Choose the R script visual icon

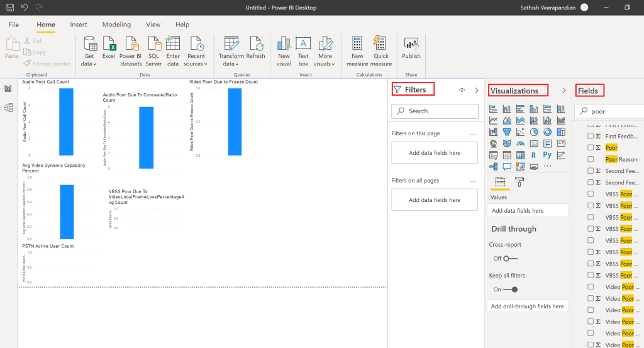point(533,155)
